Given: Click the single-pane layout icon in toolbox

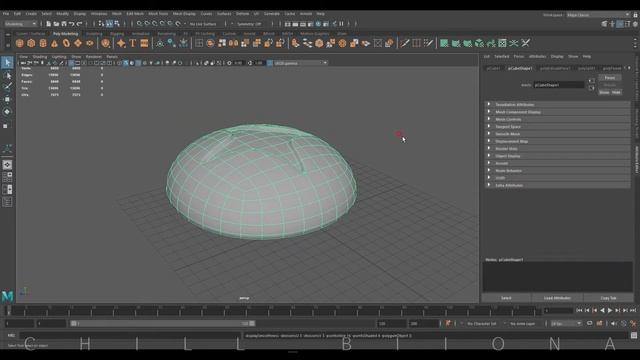Looking at the screenshot, I should pos(7,165).
